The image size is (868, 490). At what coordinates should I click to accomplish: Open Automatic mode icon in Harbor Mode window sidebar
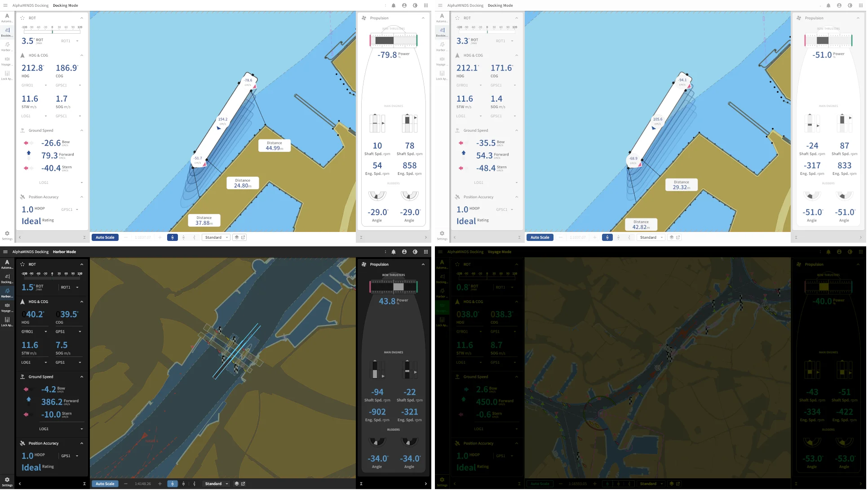(7, 263)
